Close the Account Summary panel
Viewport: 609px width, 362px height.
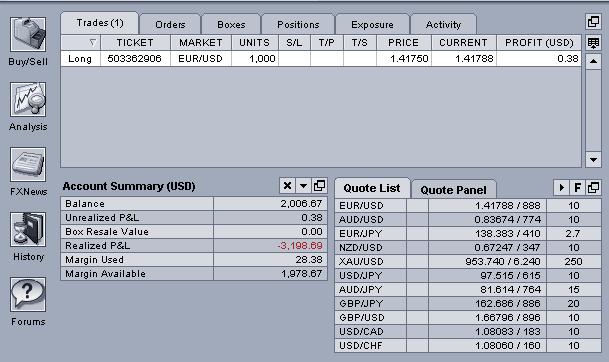[x=287, y=186]
